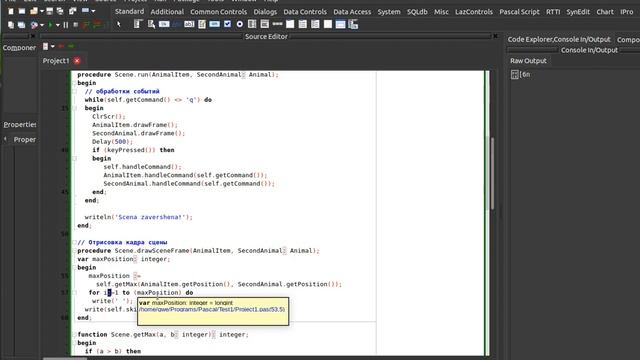
Task: Click the jump back red arrow in the editor toolbar
Action: pyautogui.click(x=62, y=46)
